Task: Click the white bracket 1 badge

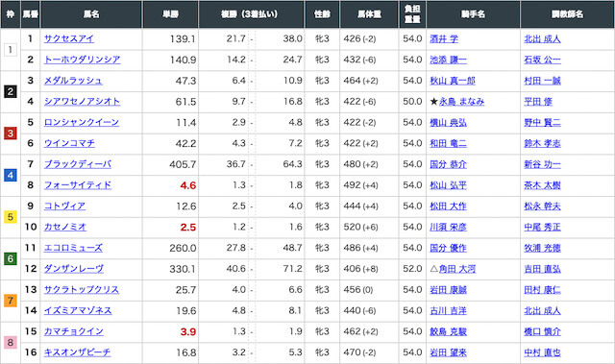Action: [11, 50]
